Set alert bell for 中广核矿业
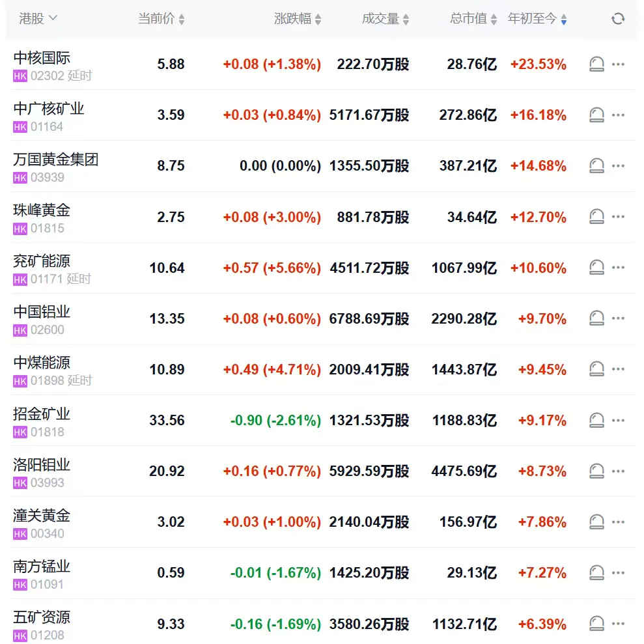This screenshot has width=644, height=644. (x=596, y=115)
